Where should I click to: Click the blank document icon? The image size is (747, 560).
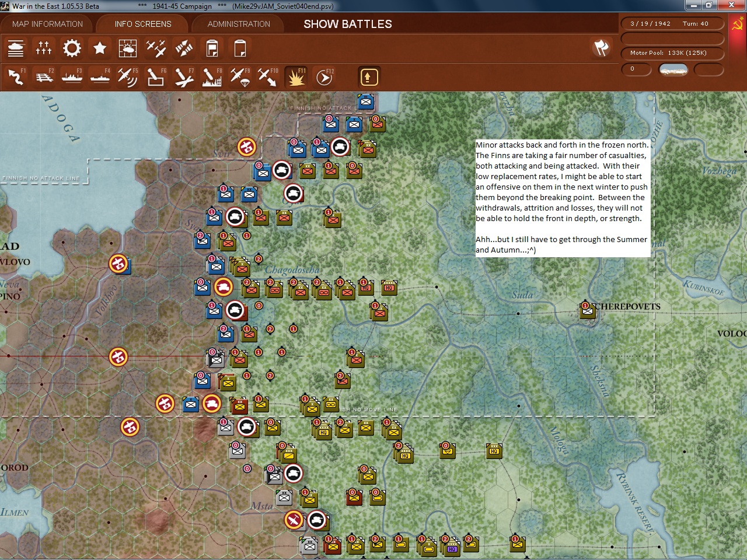[240, 48]
